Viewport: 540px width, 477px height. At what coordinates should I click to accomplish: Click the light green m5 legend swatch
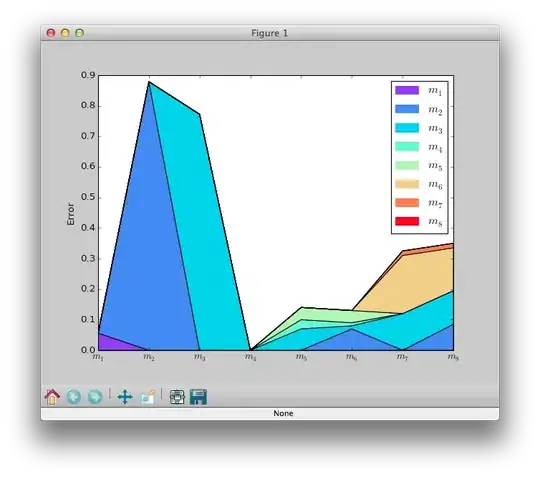click(x=407, y=165)
